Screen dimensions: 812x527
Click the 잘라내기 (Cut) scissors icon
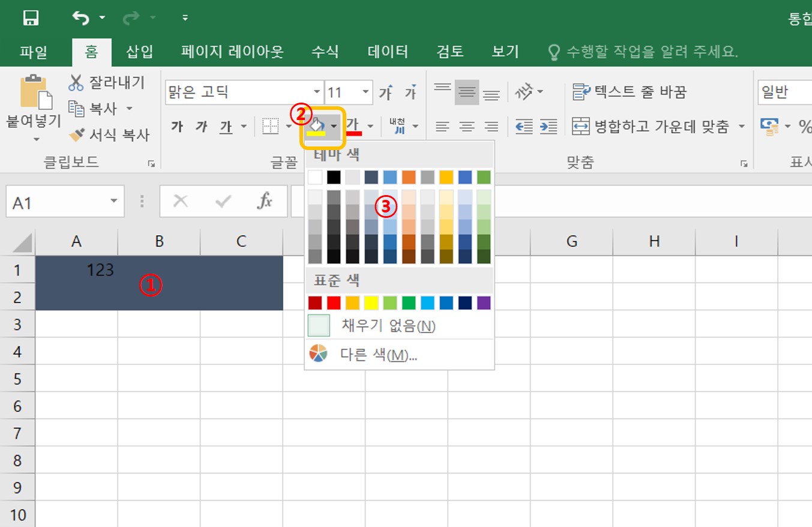click(75, 82)
